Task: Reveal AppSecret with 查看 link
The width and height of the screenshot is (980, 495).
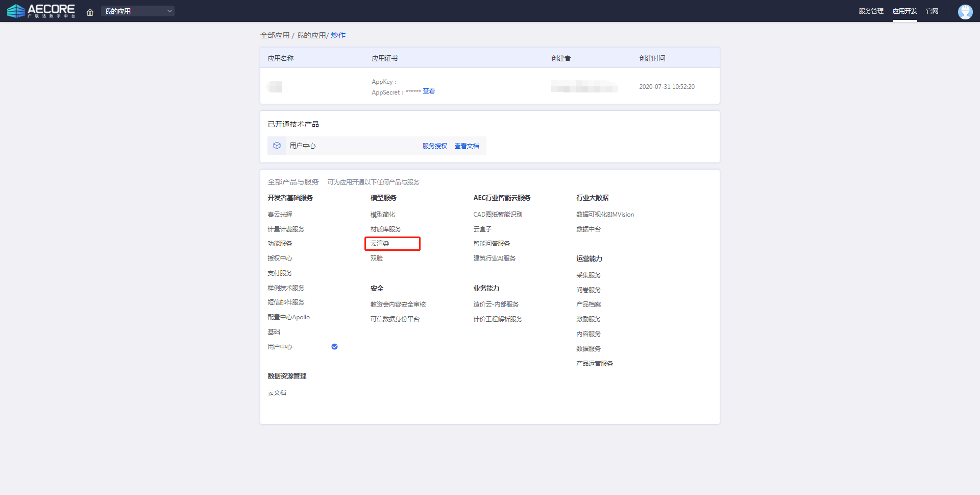Action: click(x=429, y=91)
